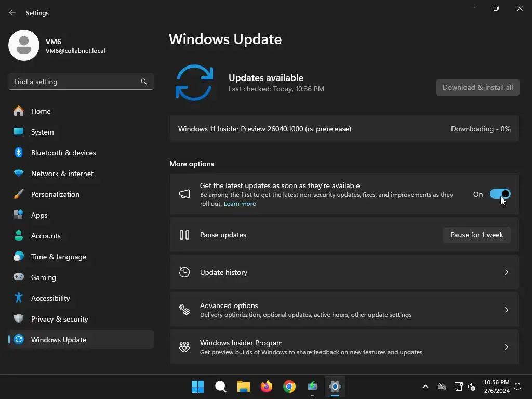Image resolution: width=532 pixels, height=399 pixels.
Task: Expand the Advanced options chevron
Action: pos(506,310)
